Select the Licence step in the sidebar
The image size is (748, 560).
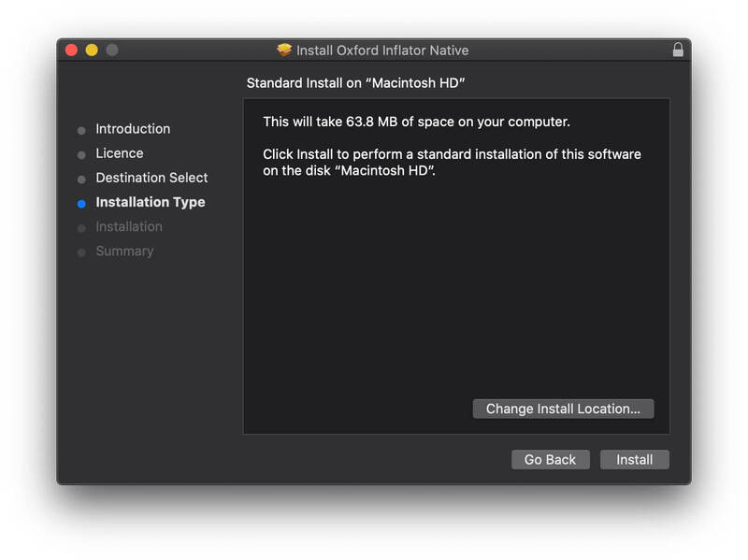click(120, 153)
